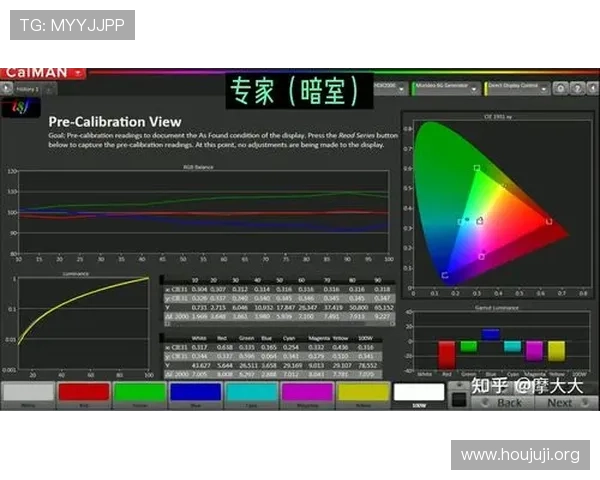Click the magenta target on CIE chart
The image size is (600, 480).
coord(481,257)
